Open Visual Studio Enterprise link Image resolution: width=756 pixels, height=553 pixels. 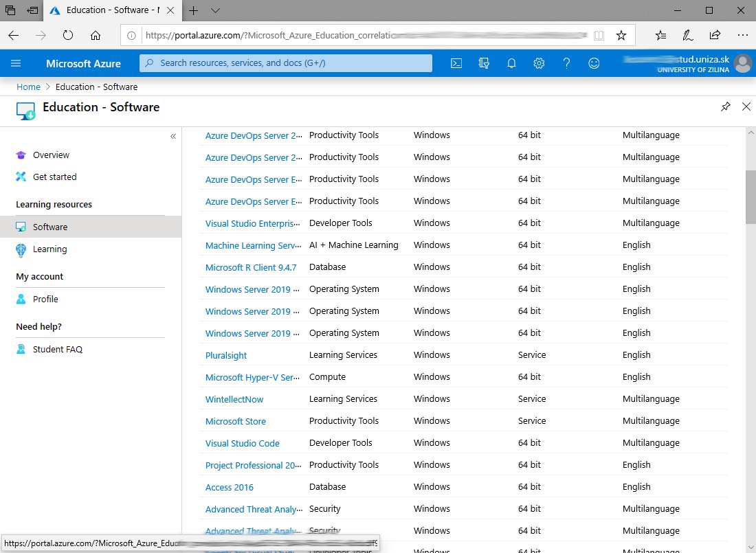tap(253, 223)
